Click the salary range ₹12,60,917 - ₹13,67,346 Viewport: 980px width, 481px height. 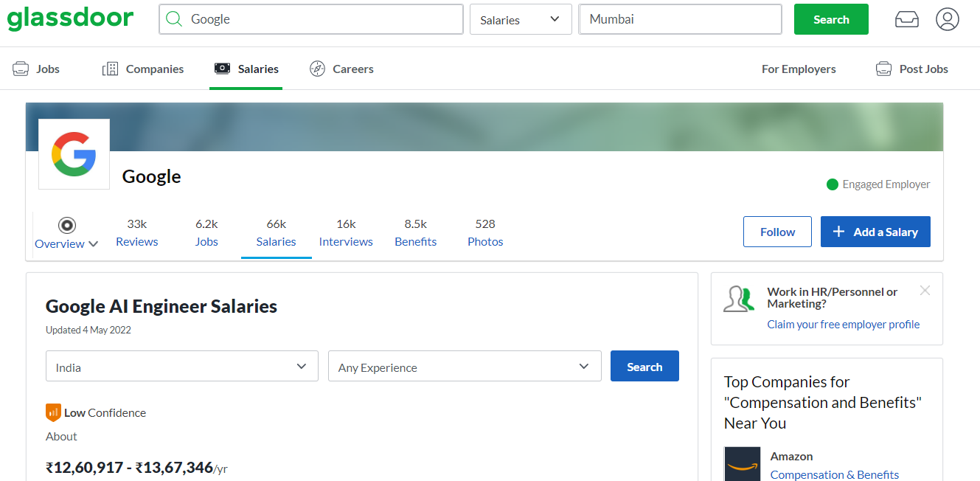[129, 468]
